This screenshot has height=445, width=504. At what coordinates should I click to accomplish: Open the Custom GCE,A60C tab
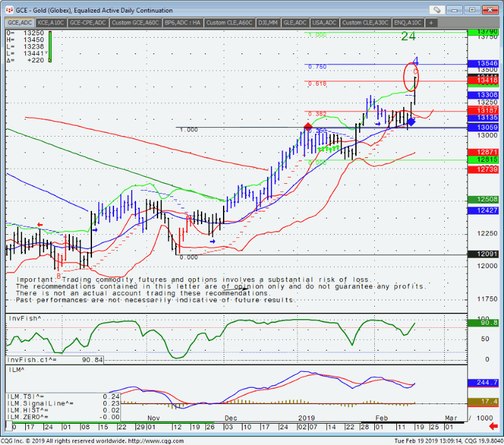coord(135,23)
